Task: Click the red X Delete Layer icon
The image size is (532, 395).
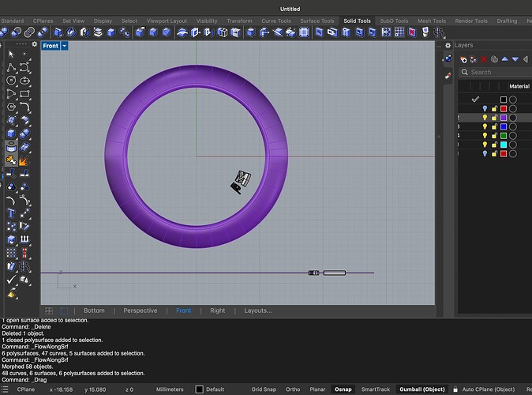Action: click(x=484, y=59)
